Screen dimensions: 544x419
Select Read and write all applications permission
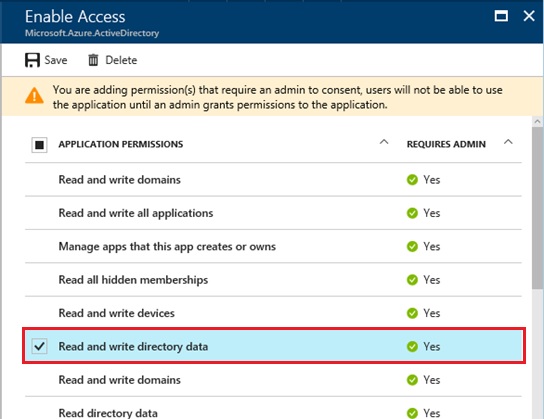(273, 213)
